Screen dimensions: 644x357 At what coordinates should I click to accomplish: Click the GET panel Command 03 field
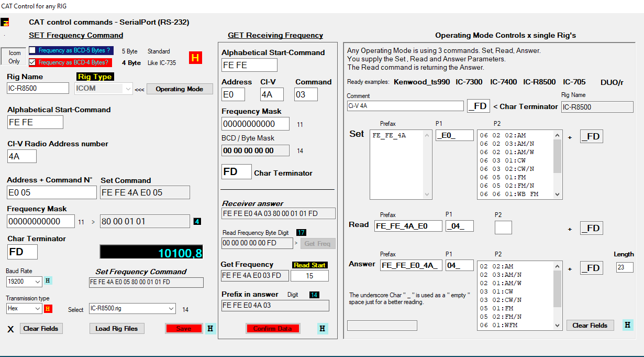(306, 94)
